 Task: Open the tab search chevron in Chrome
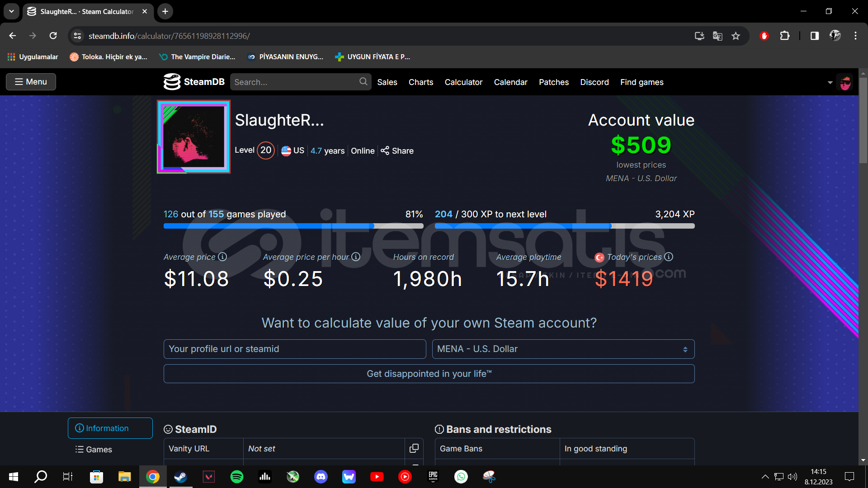(11, 11)
